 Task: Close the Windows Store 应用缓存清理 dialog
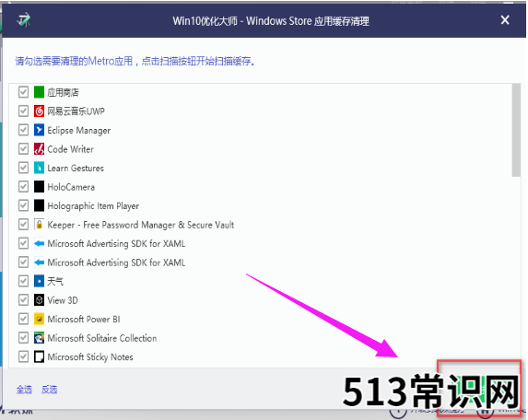pos(505,20)
